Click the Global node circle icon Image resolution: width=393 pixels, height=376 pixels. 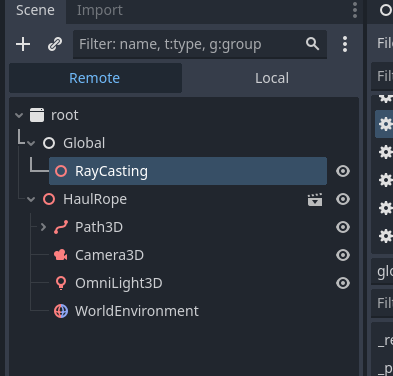[x=49, y=143]
